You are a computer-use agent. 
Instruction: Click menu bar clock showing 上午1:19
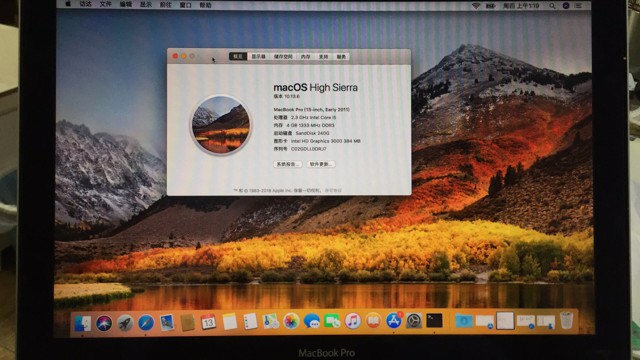[521, 6]
